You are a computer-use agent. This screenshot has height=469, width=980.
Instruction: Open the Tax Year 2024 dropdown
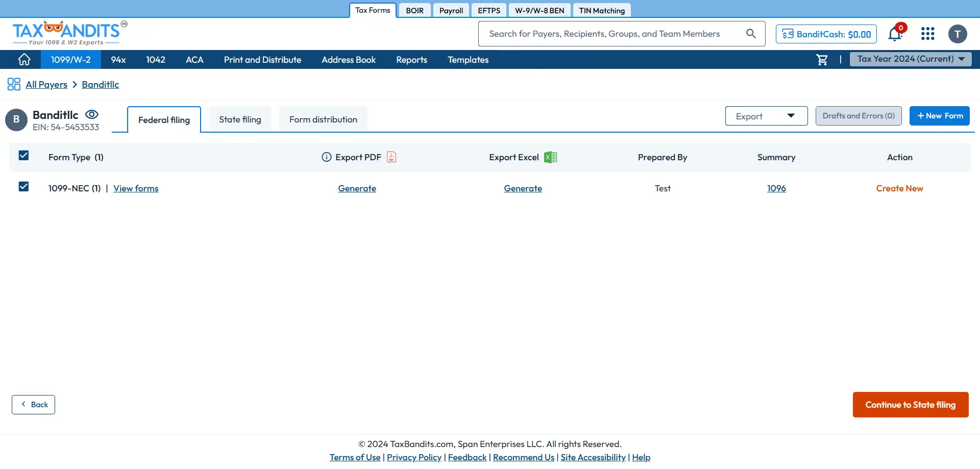click(x=911, y=59)
